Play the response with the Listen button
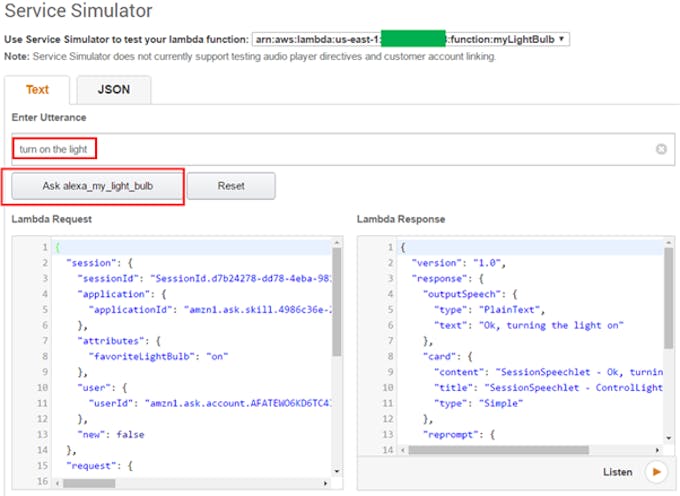This screenshot has height=496, width=680. [x=656, y=472]
